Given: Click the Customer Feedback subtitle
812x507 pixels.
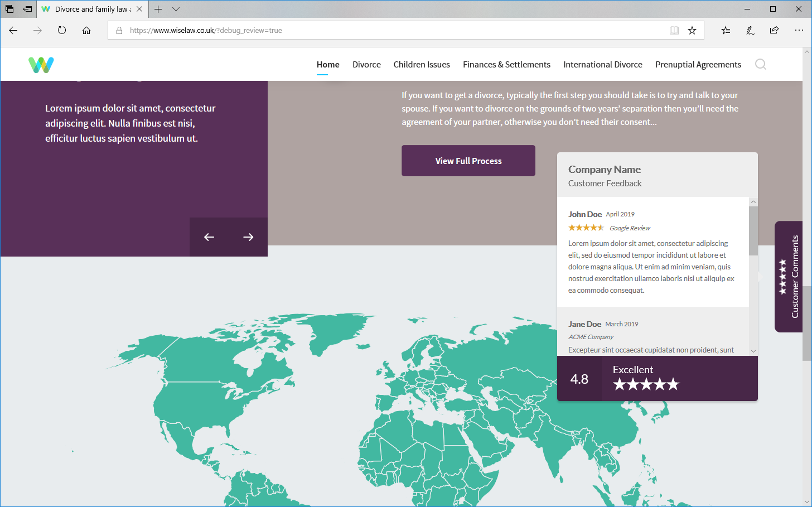Looking at the screenshot, I should 605,184.
